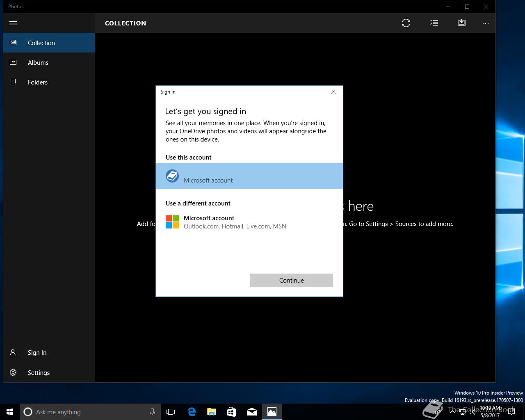The image size is (525, 420).
Task: Open Task View from taskbar
Action: pyautogui.click(x=171, y=412)
